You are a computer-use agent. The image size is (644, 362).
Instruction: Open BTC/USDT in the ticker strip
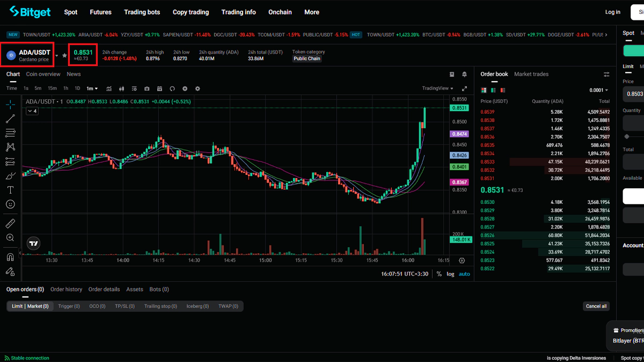441,34
